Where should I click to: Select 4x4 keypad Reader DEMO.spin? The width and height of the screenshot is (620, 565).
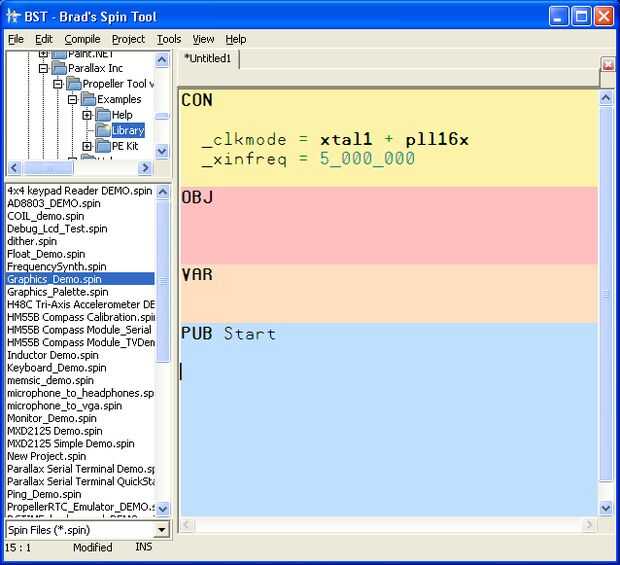(x=79, y=191)
